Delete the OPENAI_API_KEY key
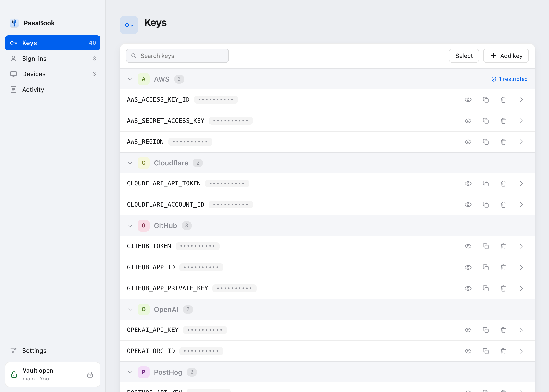Image resolution: width=549 pixels, height=392 pixels. tap(503, 330)
